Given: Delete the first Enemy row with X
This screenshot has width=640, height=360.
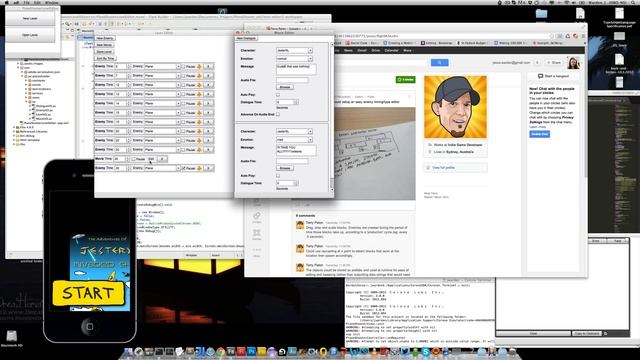Looking at the screenshot, I should (209, 66).
